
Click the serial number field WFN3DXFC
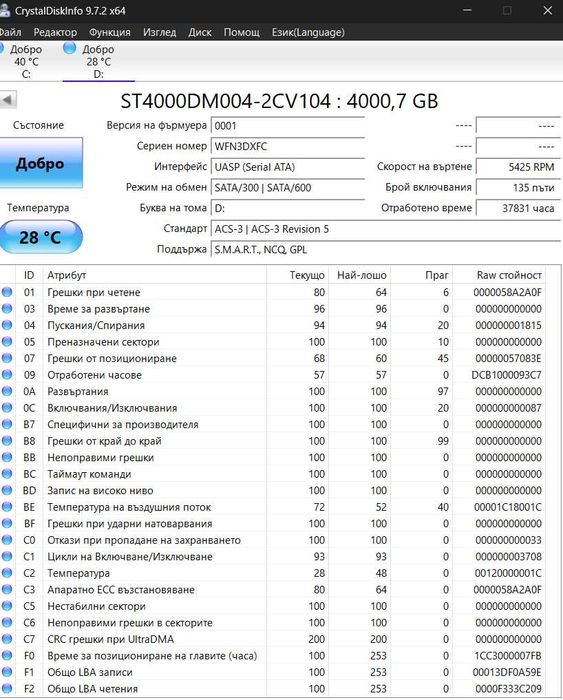[x=288, y=146]
